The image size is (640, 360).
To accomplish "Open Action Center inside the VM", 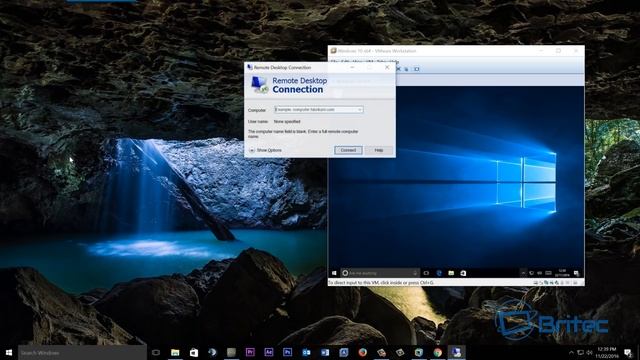I will click(576, 273).
